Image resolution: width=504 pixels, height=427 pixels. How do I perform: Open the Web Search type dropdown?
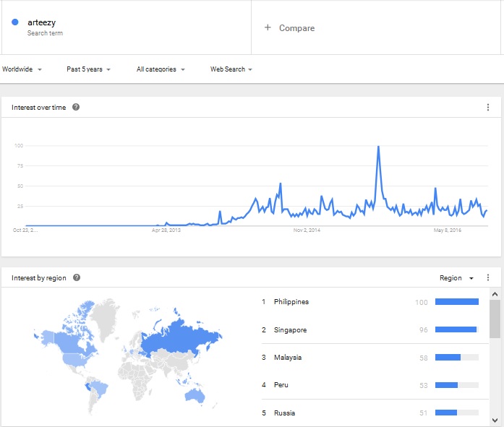[231, 69]
